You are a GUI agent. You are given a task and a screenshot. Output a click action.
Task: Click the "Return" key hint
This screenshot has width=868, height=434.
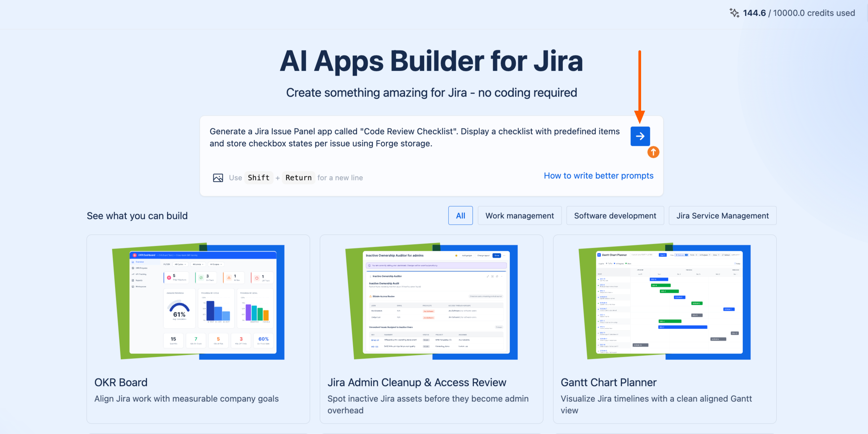tap(298, 177)
